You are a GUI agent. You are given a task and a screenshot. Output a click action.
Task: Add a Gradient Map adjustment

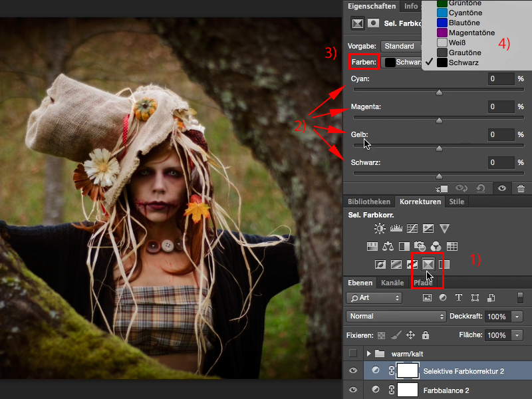444,264
